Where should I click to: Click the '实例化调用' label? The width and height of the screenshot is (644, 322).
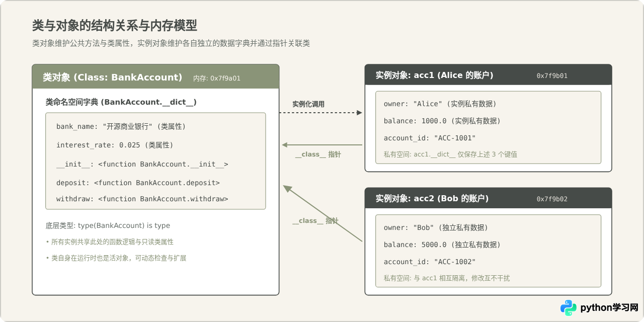[x=308, y=104]
